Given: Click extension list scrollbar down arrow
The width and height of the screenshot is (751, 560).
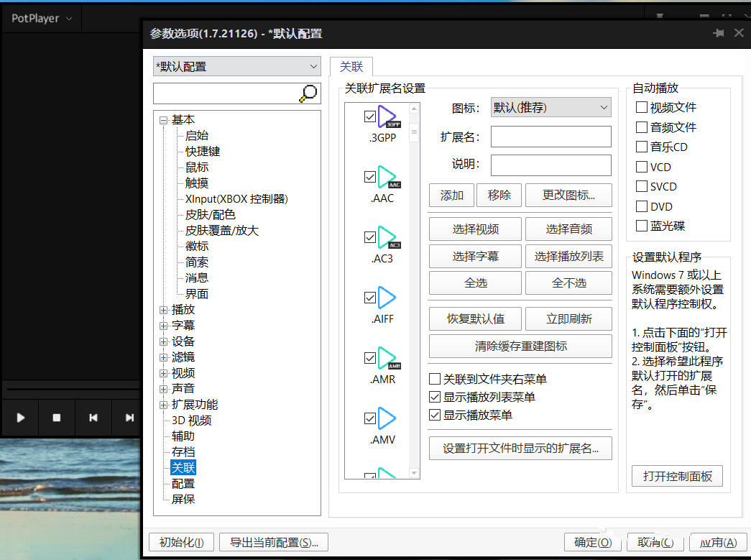Looking at the screenshot, I should [x=414, y=473].
